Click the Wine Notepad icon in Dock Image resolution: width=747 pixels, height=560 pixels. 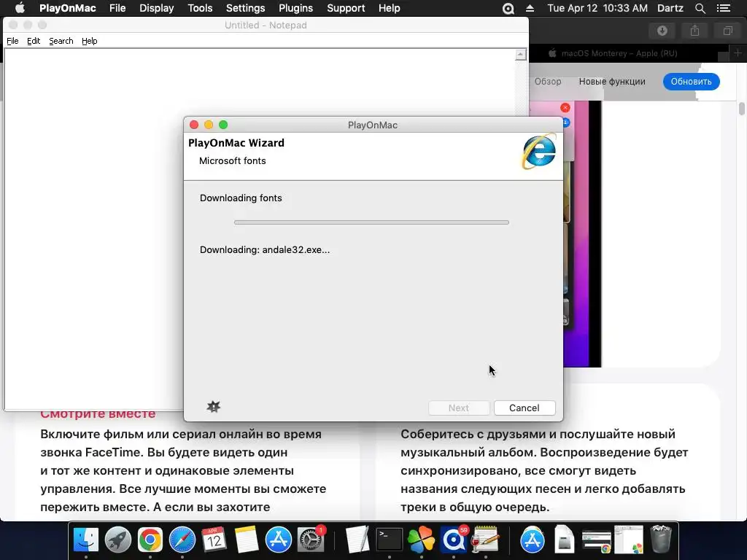point(485,540)
